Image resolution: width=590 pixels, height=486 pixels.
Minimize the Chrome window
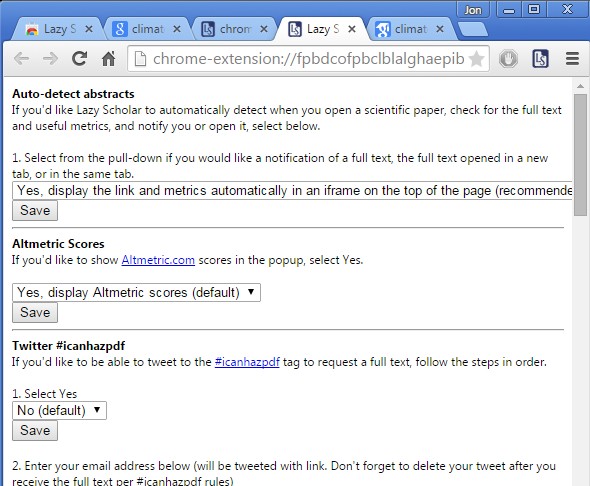(x=509, y=10)
